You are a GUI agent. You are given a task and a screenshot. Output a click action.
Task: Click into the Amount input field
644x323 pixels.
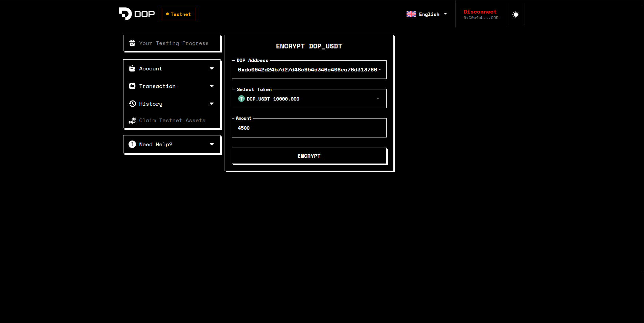tap(309, 128)
